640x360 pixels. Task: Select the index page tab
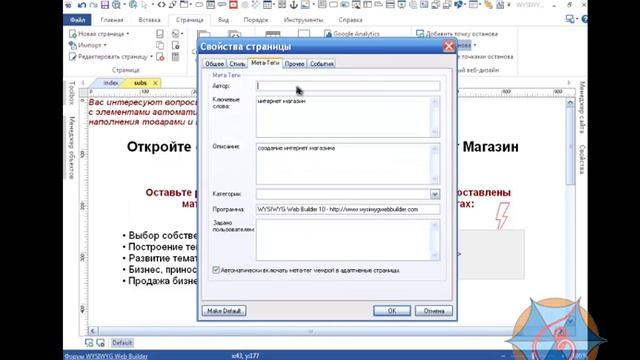pyautogui.click(x=111, y=83)
